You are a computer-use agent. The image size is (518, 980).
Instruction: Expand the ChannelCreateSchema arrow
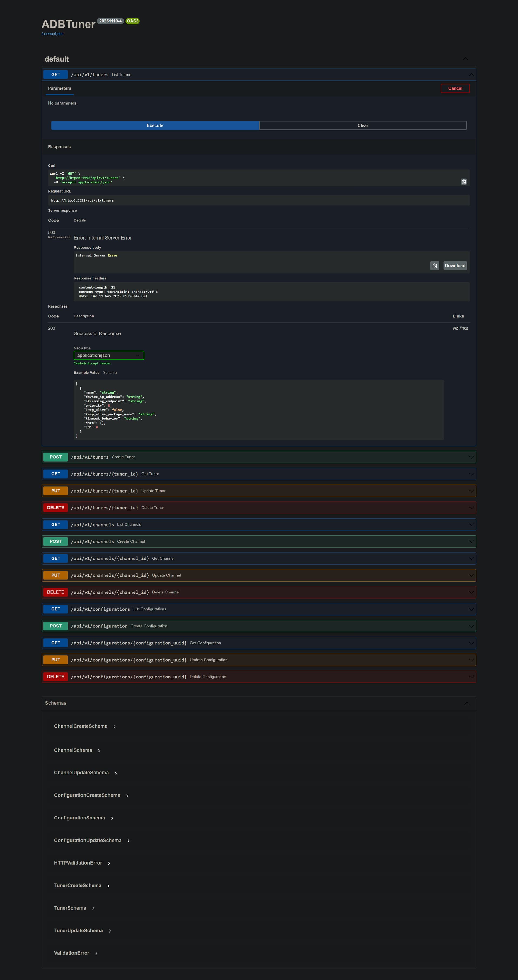115,726
